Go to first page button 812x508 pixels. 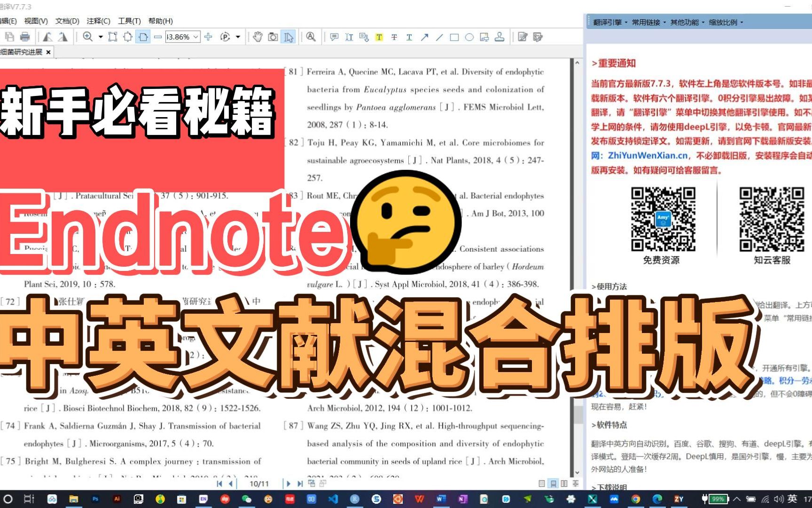point(219,484)
